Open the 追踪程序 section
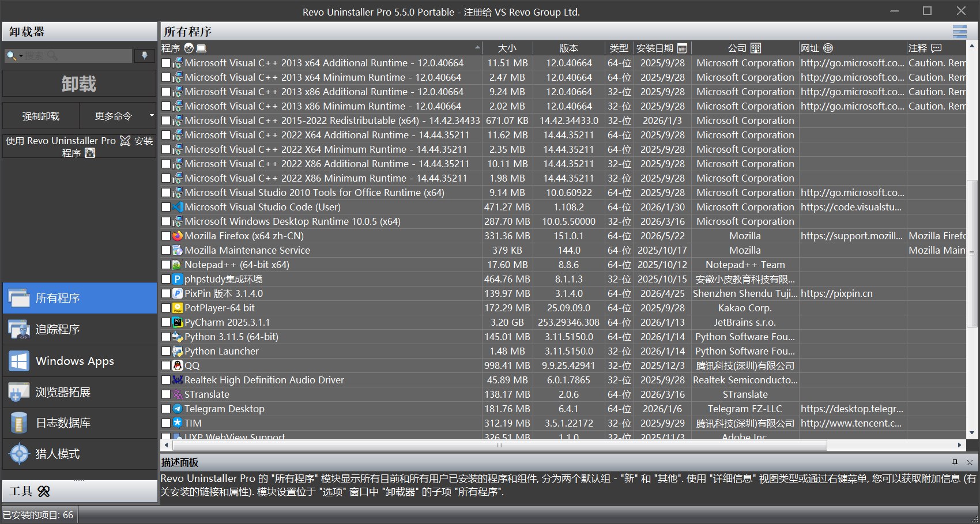980x524 pixels. [x=80, y=329]
